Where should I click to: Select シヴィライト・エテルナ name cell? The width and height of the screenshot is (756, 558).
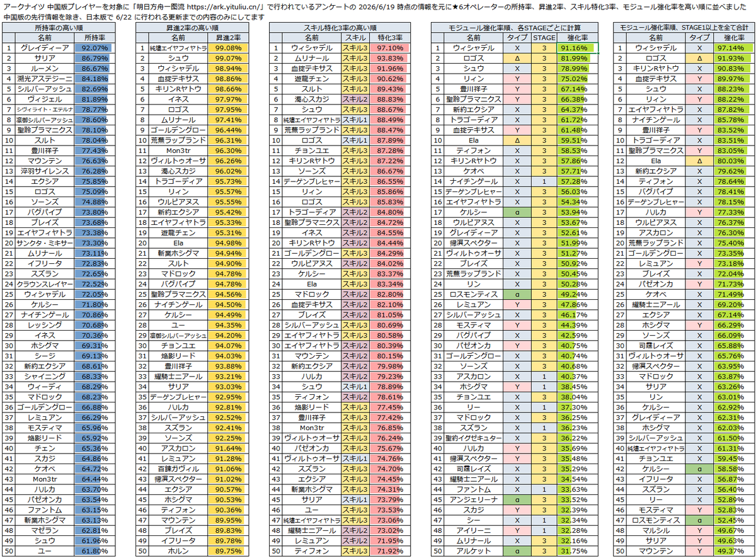pos(45,109)
